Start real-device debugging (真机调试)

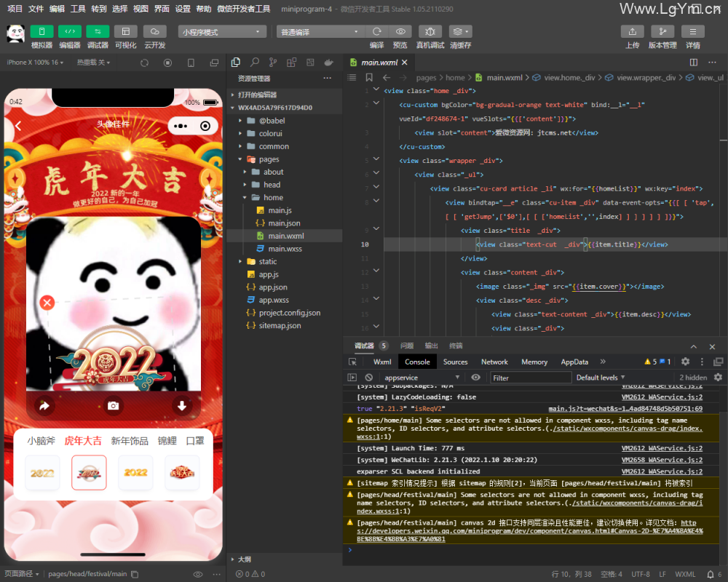[x=430, y=31]
